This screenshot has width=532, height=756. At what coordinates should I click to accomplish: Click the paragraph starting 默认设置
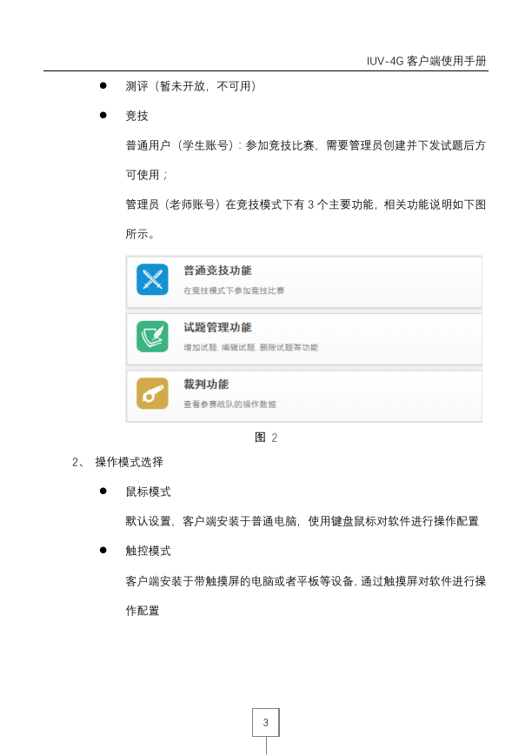(x=303, y=521)
